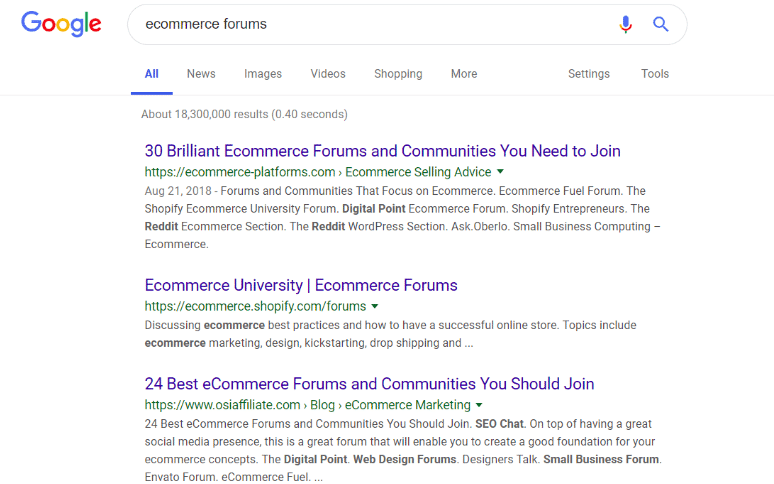Screen dimensions: 774x484
Task: Click the ecommerce-platforms.com green URL breadcrumb
Action: click(318, 172)
